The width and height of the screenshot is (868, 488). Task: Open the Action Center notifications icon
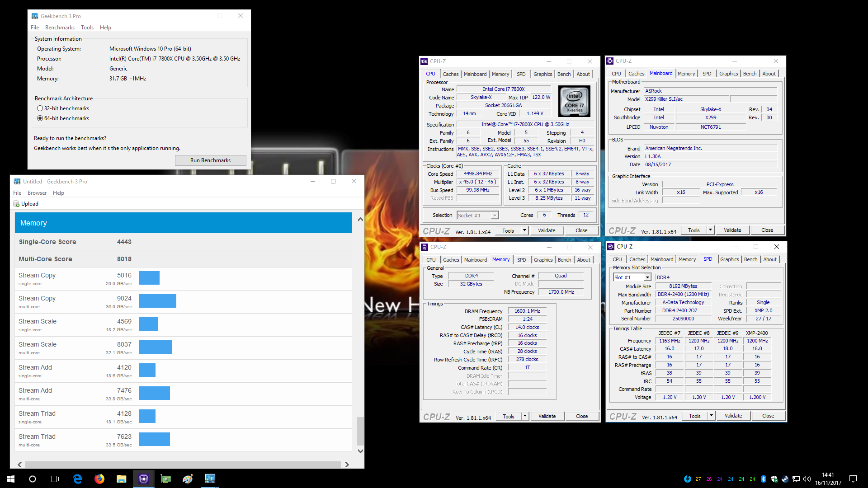(x=853, y=479)
